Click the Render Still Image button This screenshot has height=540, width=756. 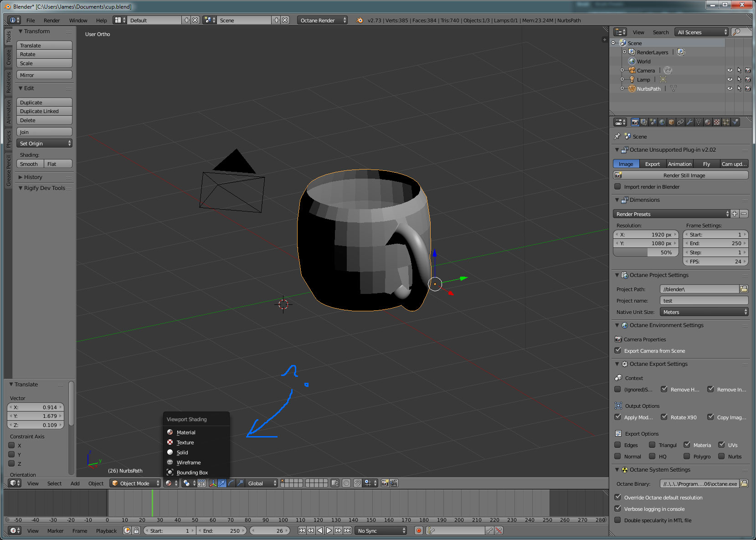click(x=681, y=175)
